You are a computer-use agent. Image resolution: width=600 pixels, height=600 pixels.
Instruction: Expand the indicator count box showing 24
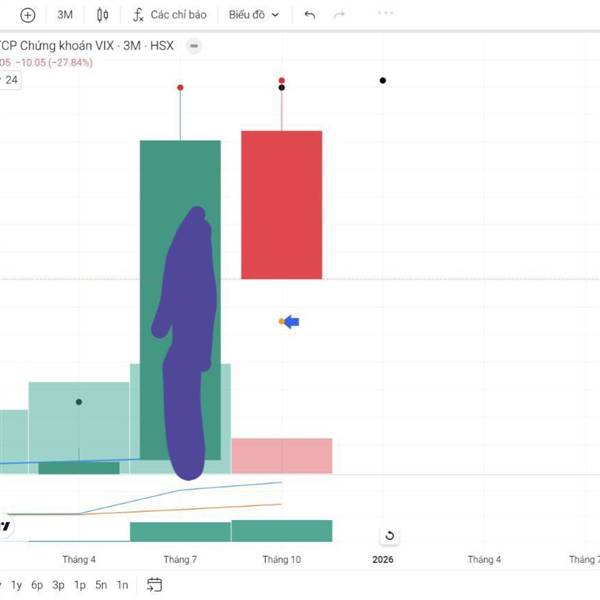tap(10, 80)
